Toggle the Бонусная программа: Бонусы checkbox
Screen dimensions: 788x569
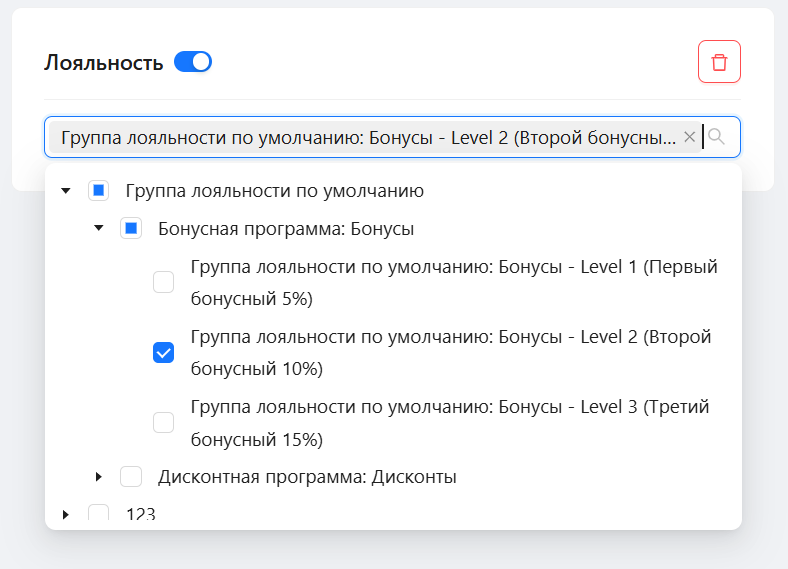pos(131,229)
